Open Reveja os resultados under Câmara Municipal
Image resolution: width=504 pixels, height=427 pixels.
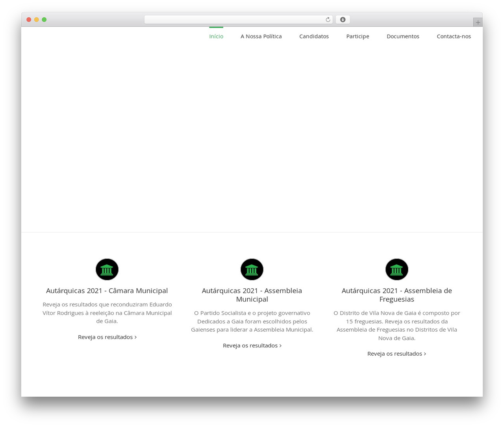[x=107, y=337]
